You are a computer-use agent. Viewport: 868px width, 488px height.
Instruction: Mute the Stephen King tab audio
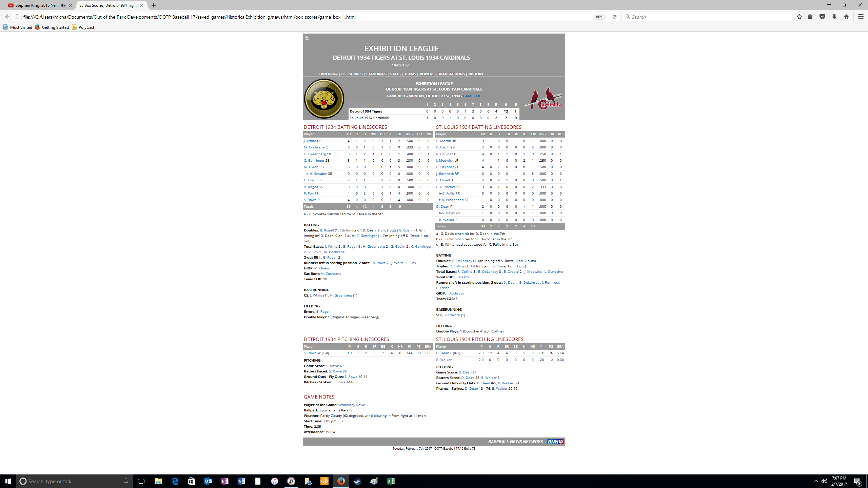tap(63, 5)
